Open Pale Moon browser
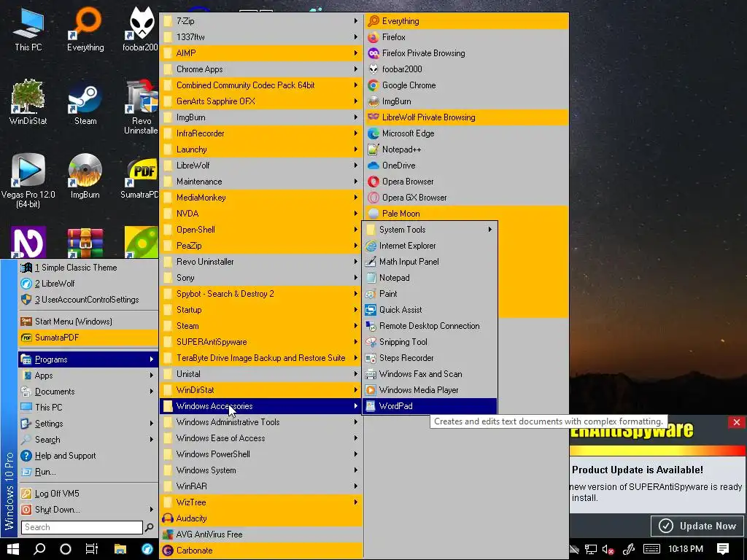This screenshot has height=560, width=747. 467,214
